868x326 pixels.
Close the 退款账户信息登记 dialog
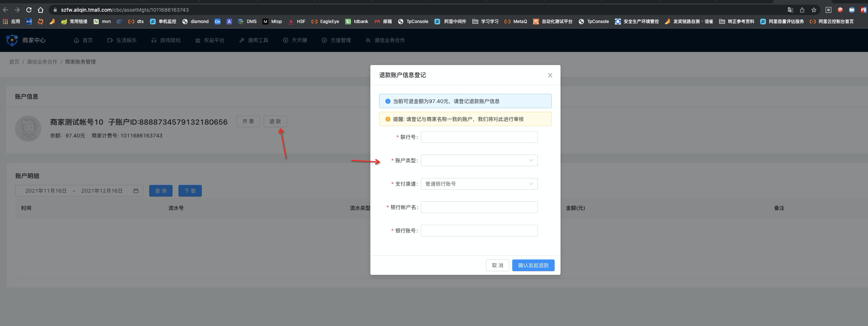click(x=550, y=75)
